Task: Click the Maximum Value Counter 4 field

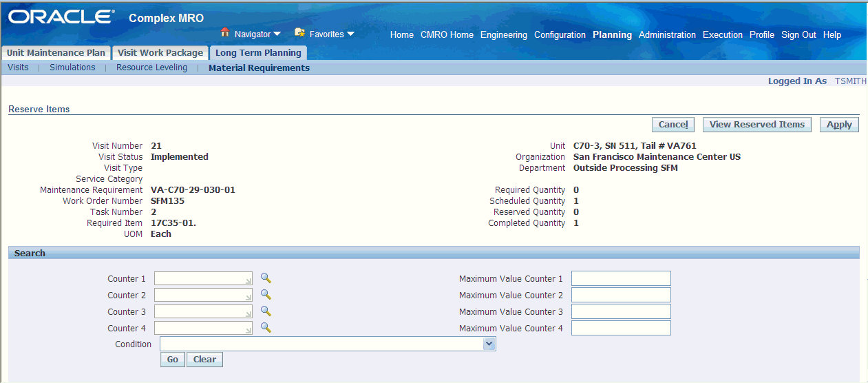Action: [x=621, y=328]
